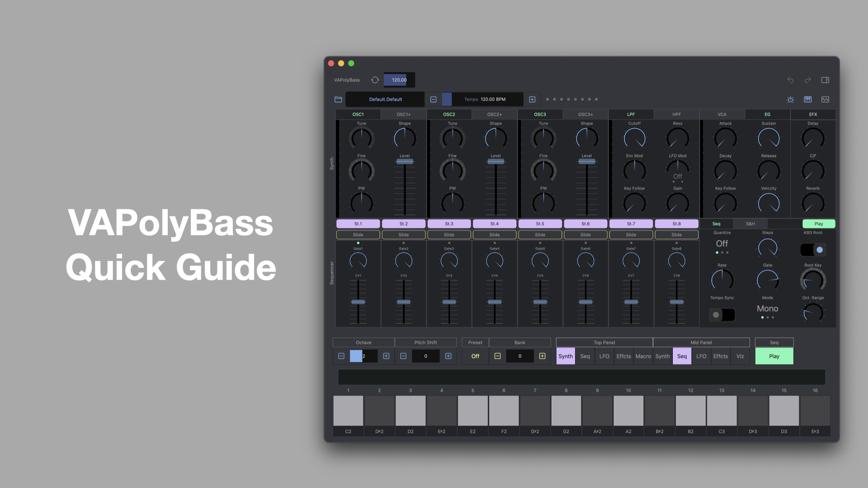Open the brightness settings icon
Viewport: 868px width, 488px height.
(x=790, y=99)
